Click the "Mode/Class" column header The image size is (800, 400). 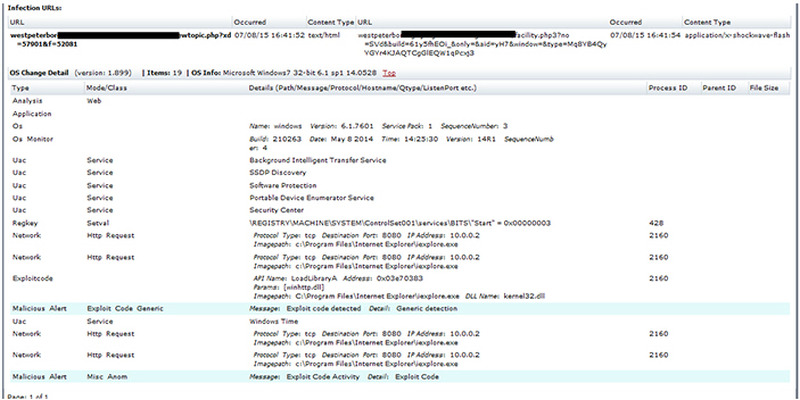108,88
